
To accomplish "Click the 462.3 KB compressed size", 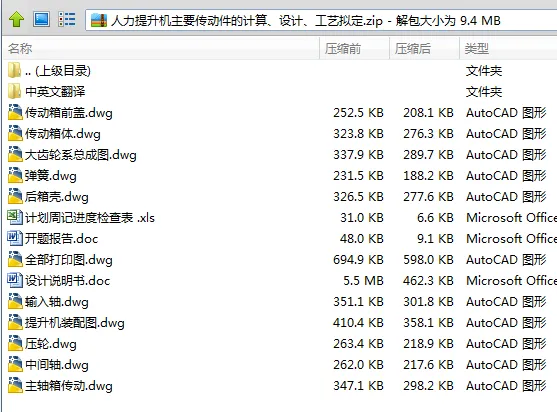I will click(428, 281).
